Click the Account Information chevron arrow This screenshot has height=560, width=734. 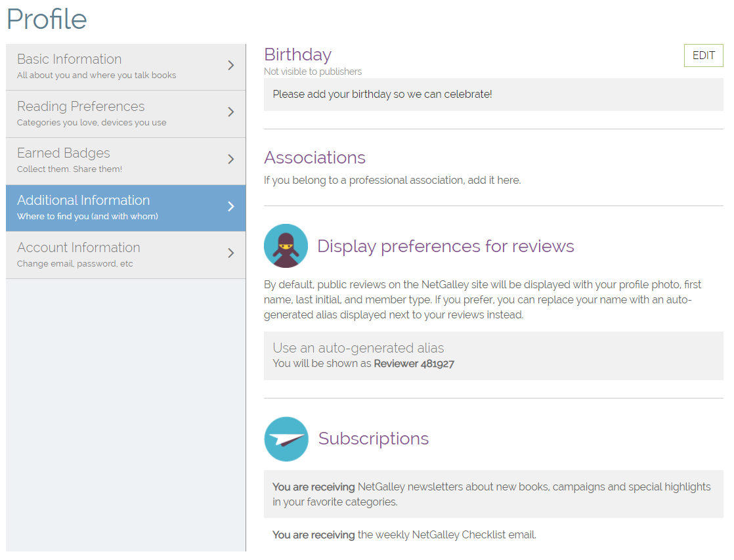point(230,253)
